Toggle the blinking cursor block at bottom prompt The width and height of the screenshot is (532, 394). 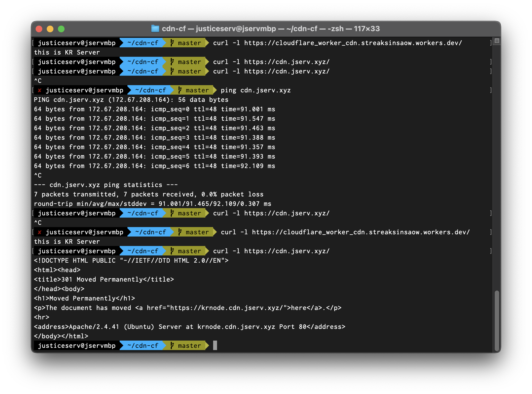pyautogui.click(x=215, y=346)
